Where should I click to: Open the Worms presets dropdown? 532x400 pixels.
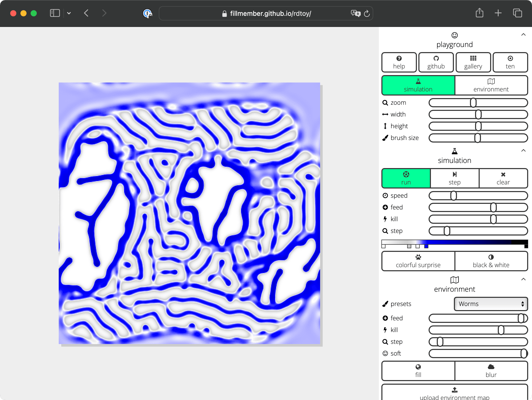click(x=491, y=304)
